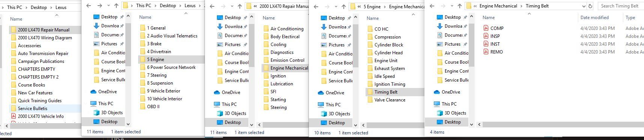This screenshot has width=644, height=140.
Task: Click the Service Bulletis folder icon in Lexus window
Action: tap(14, 108)
